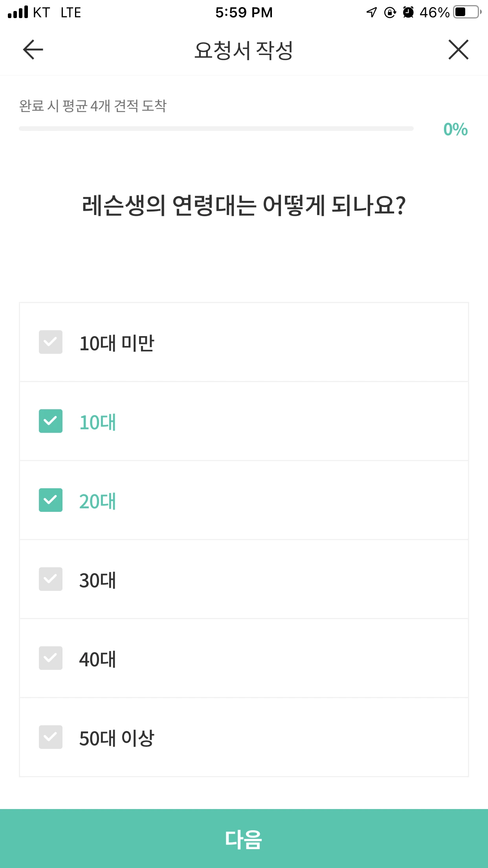Check the 40대 checkbox
This screenshot has height=868, width=488.
[x=51, y=658]
